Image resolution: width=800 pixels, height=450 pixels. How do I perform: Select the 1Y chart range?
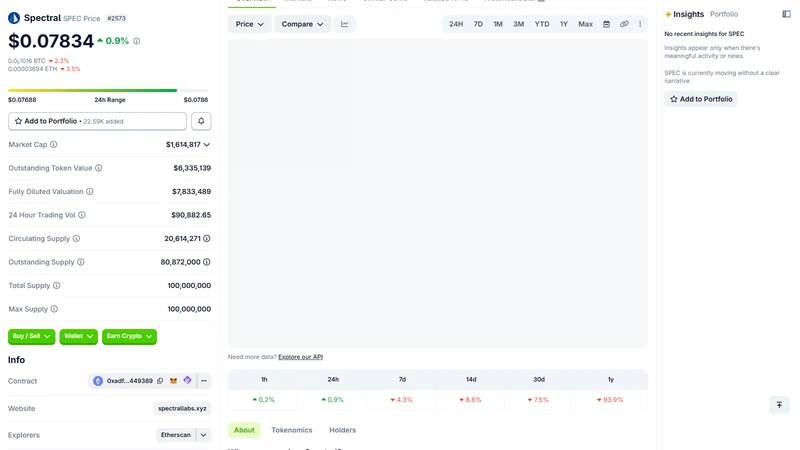coord(564,24)
